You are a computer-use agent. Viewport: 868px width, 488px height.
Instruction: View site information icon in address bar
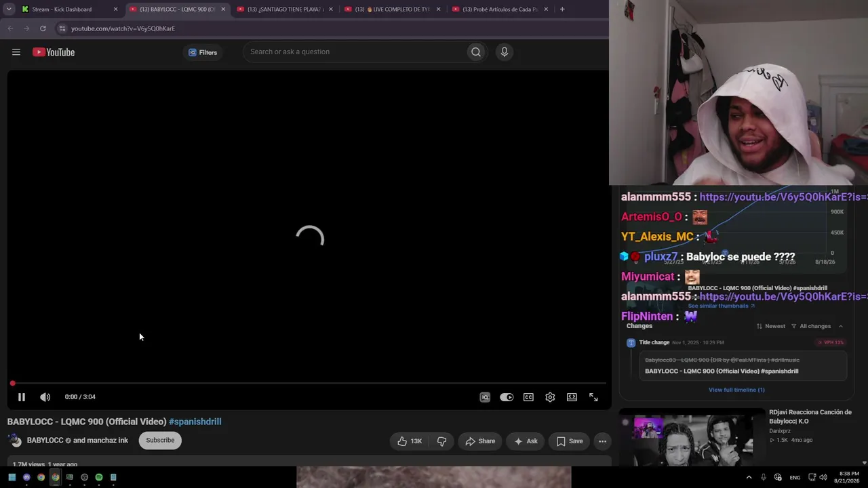pyautogui.click(x=62, y=28)
